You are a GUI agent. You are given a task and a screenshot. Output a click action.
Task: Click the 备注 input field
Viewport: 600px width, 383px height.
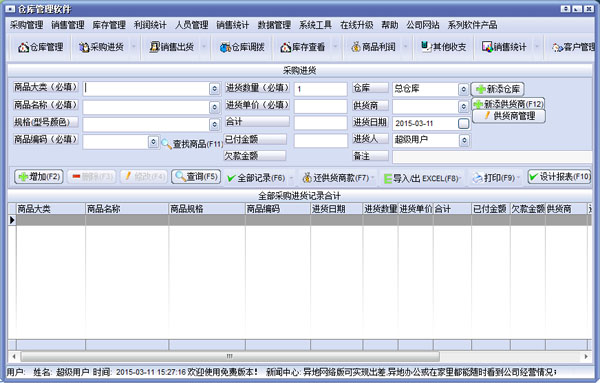[492, 156]
